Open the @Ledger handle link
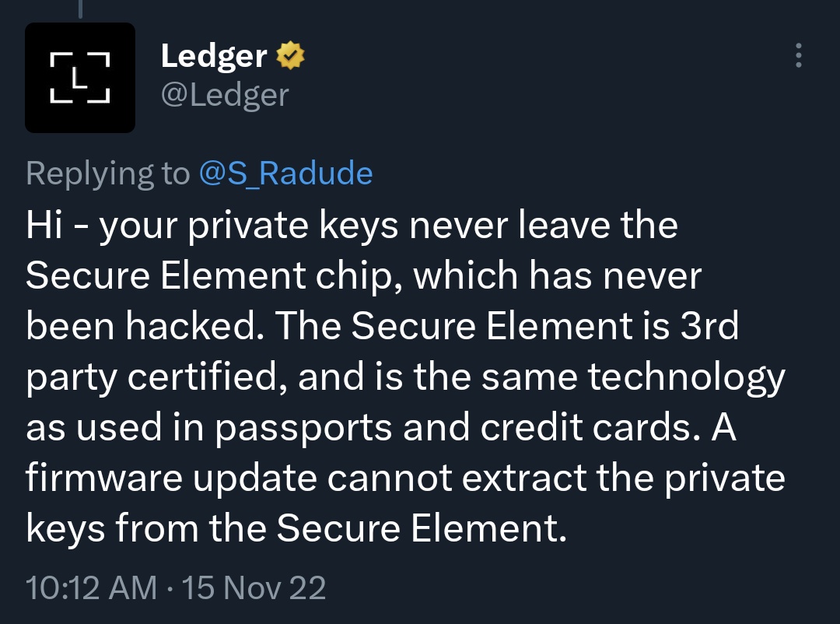The width and height of the screenshot is (840, 624). pos(224,95)
